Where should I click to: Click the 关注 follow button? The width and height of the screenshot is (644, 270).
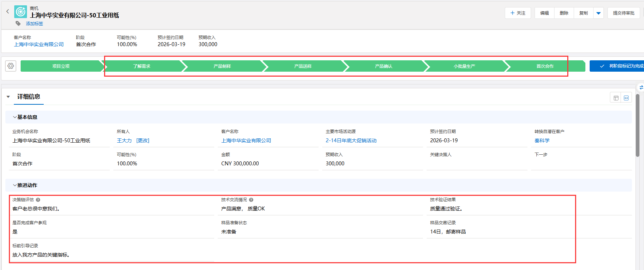[x=518, y=13]
